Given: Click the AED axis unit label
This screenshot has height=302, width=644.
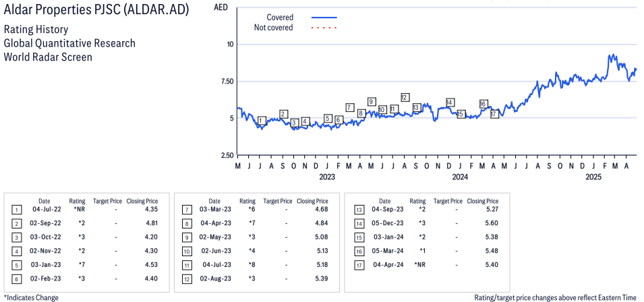Looking at the screenshot, I should (x=221, y=7).
